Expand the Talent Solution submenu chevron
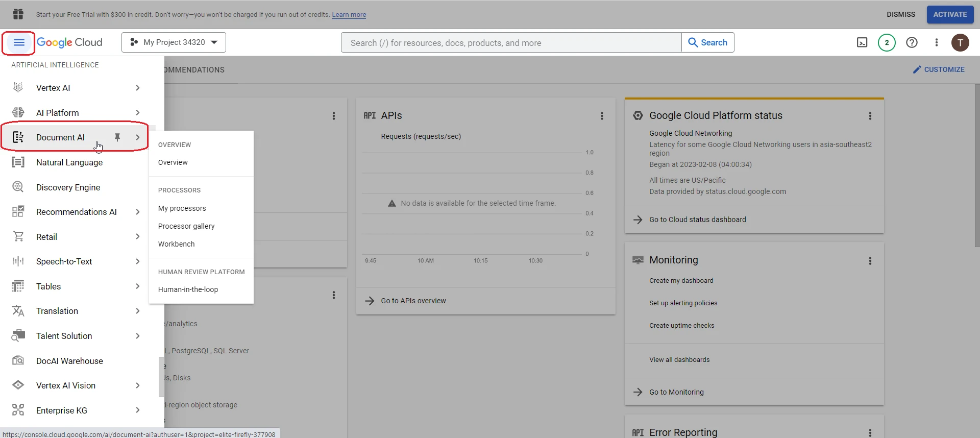This screenshot has width=980, height=438. click(138, 336)
